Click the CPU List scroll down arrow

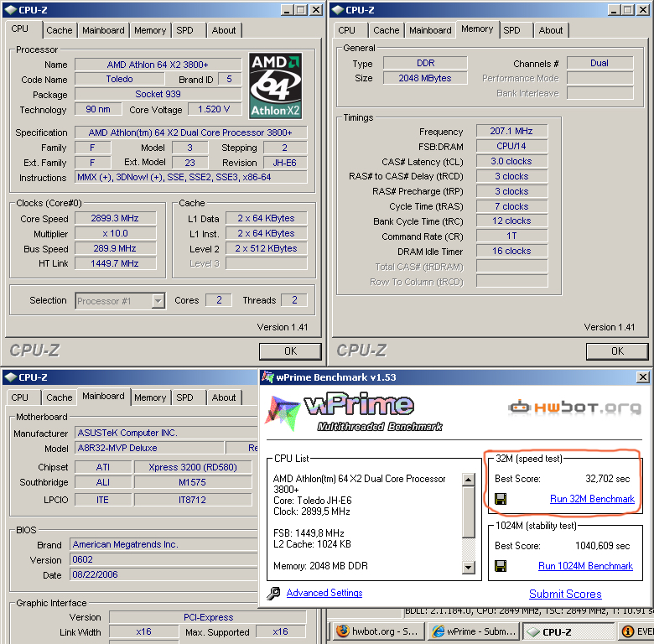click(x=469, y=567)
